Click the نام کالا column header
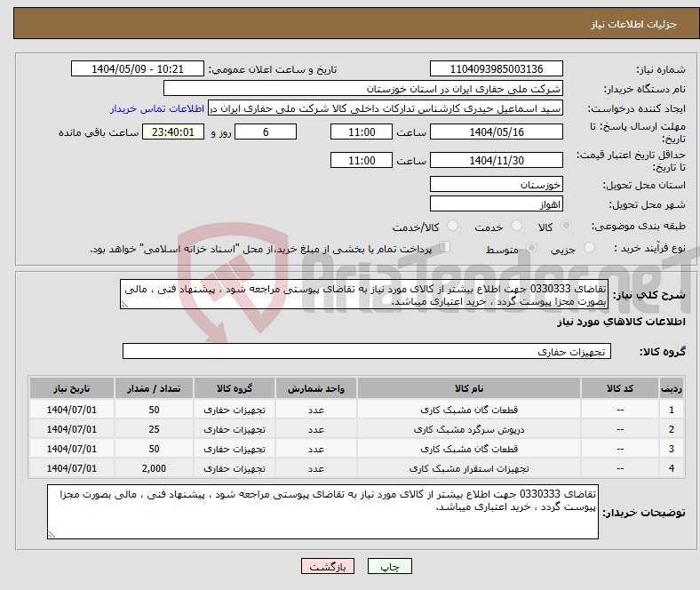This screenshot has width=700, height=590. coord(469,388)
